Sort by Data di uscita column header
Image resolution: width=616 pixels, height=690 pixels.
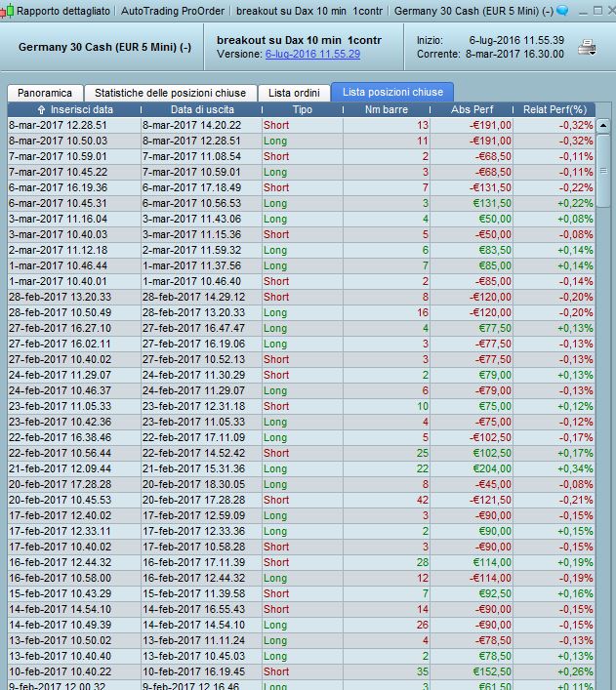click(202, 109)
